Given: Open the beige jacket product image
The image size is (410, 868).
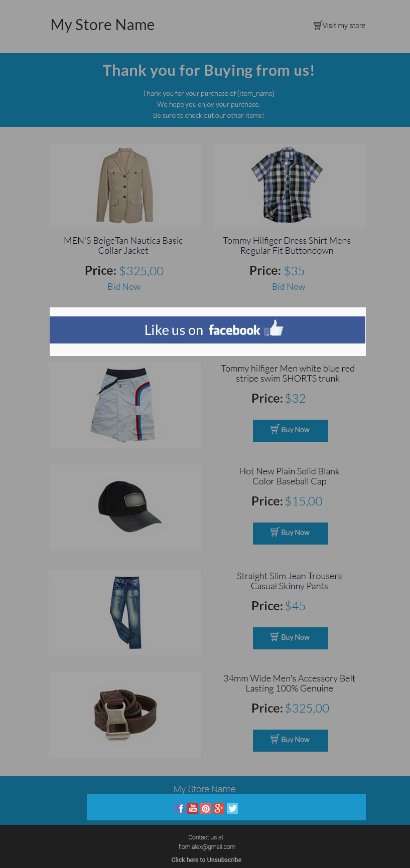Looking at the screenshot, I should 125,186.
